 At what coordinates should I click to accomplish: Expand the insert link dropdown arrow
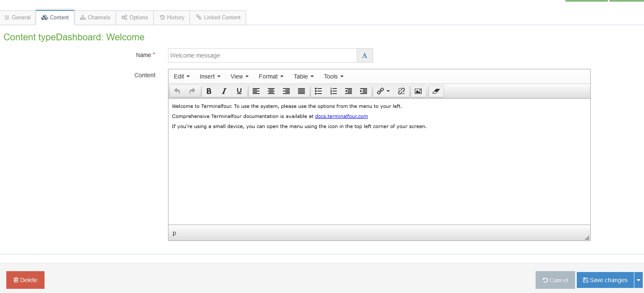point(388,91)
